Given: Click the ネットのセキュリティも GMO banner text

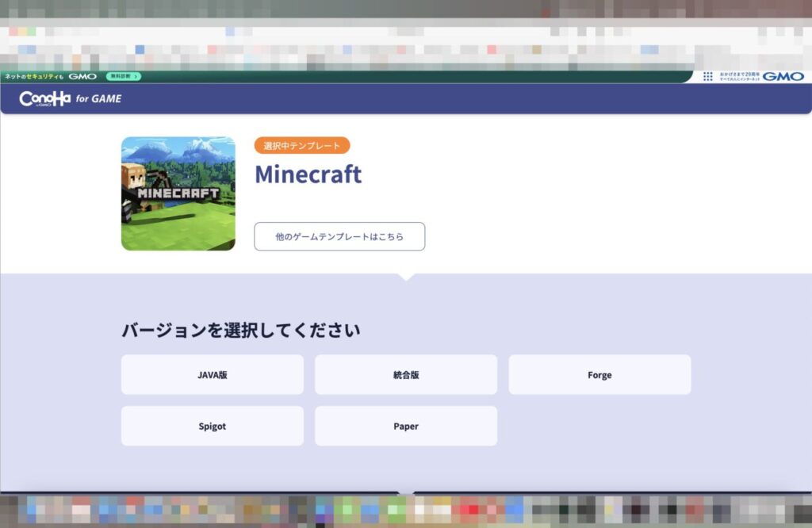Looking at the screenshot, I should click(51, 76).
